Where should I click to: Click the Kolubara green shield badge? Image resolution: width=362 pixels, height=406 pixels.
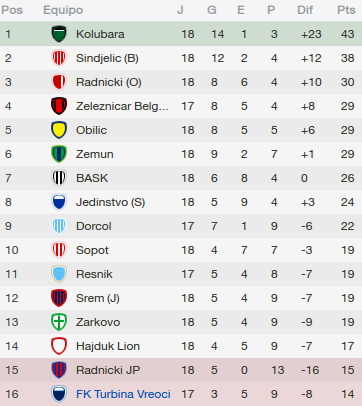click(x=59, y=34)
